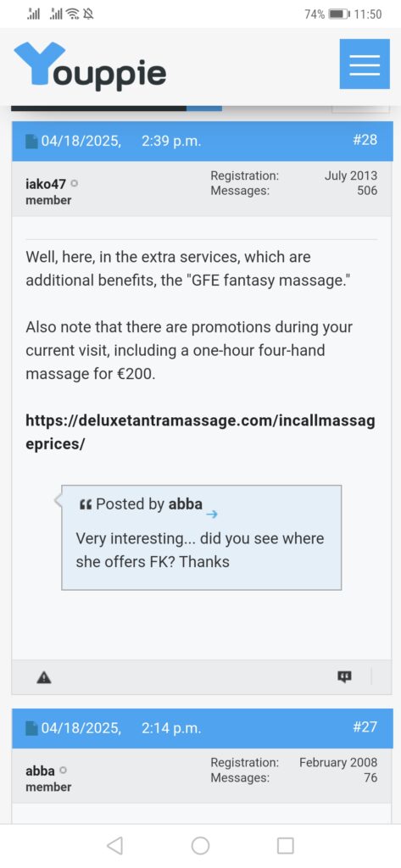
Task: Tap the Android back navigation triangle
Action: coord(114,845)
